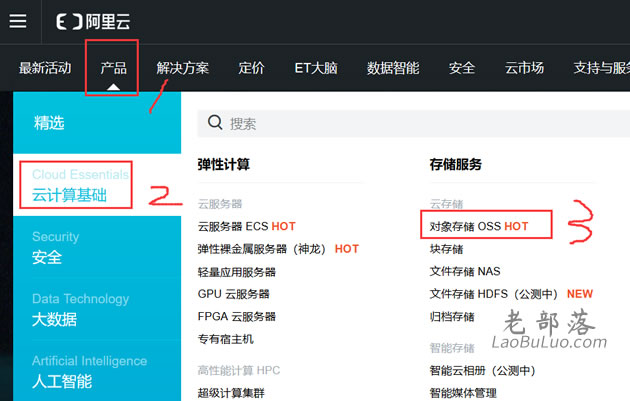
Task: Open the 数据智能 nav item
Action: (x=393, y=68)
